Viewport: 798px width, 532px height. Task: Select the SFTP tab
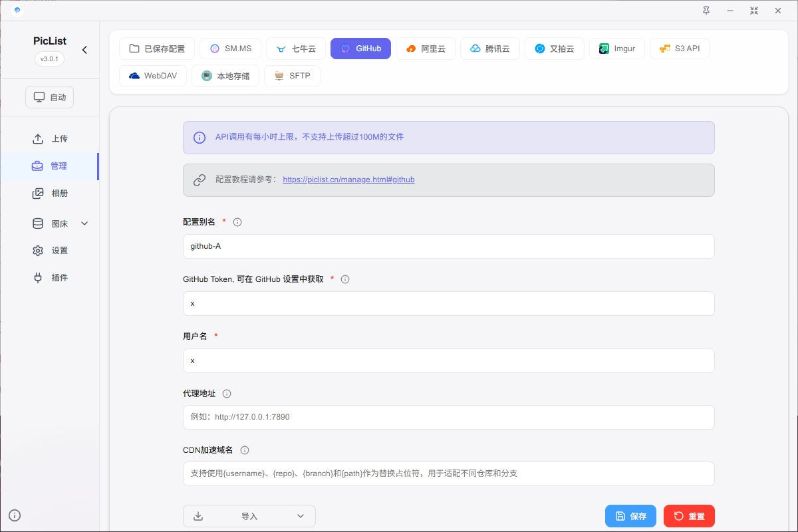(x=293, y=76)
